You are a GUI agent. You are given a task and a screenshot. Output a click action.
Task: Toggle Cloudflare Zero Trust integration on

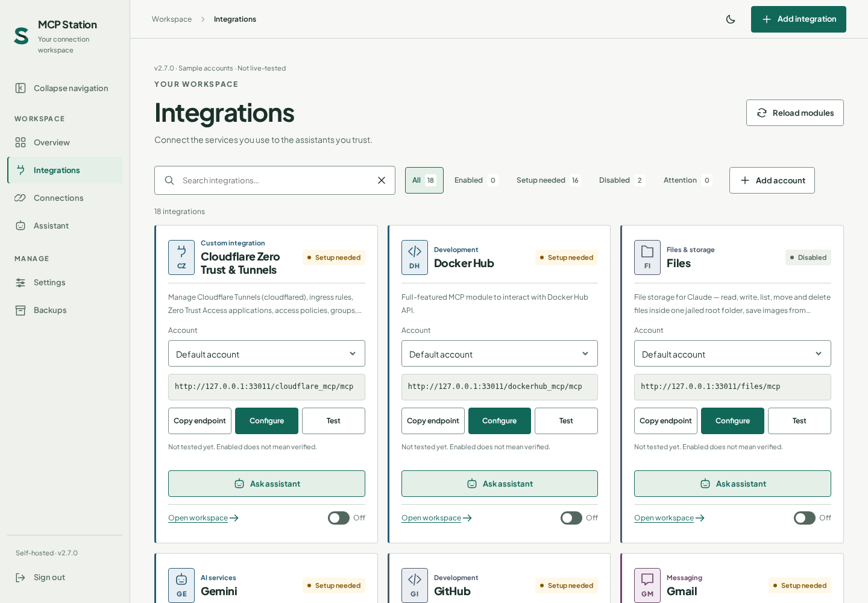[x=339, y=518]
